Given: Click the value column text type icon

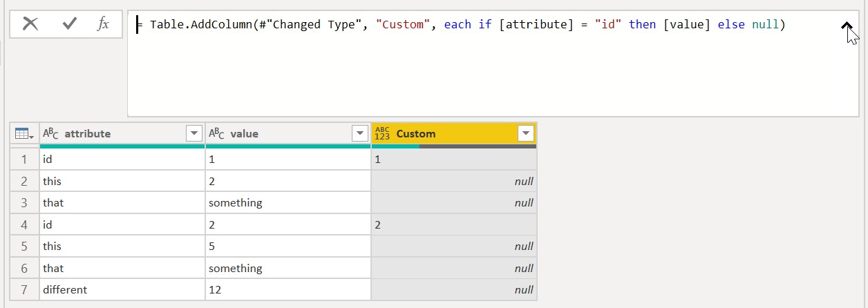Looking at the screenshot, I should tap(217, 133).
